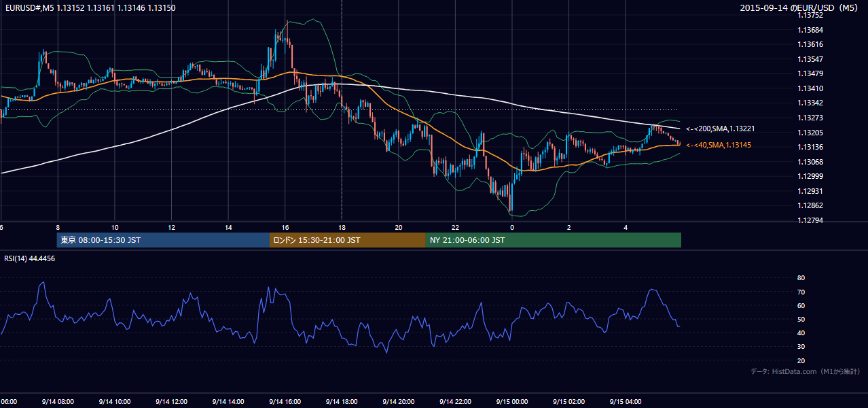Click hour label 22 under price chart
Screen dimensions: 868x408
pyautogui.click(x=456, y=228)
